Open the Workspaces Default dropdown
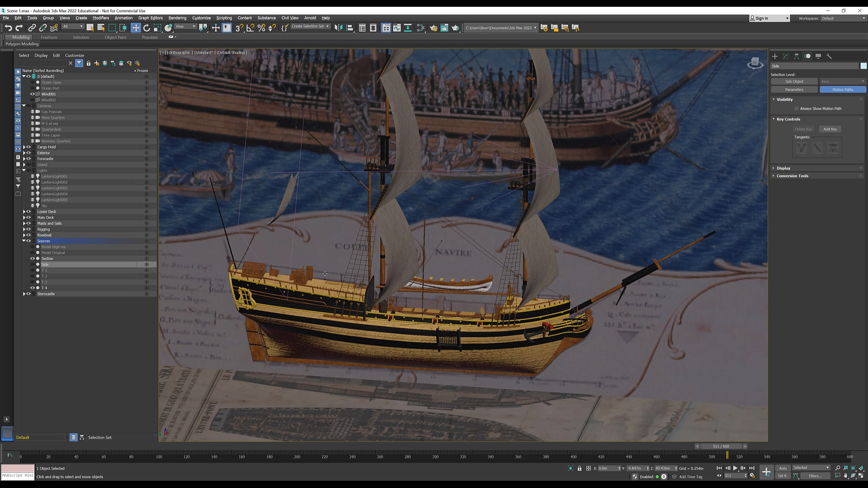Viewport: 868px width, 488px height. 843,19
